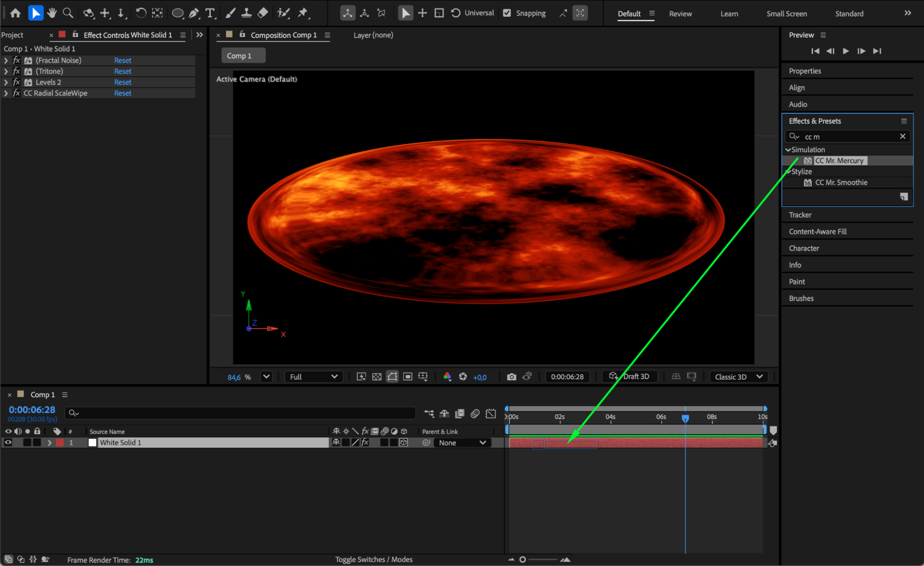The image size is (924, 566).
Task: Select the Ellipse shape tool
Action: pyautogui.click(x=177, y=13)
